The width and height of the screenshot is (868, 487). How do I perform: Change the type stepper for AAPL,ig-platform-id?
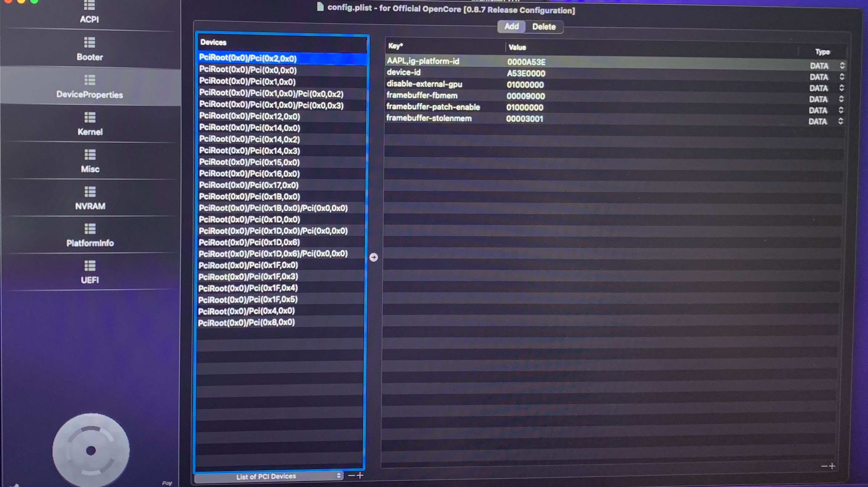[842, 65]
